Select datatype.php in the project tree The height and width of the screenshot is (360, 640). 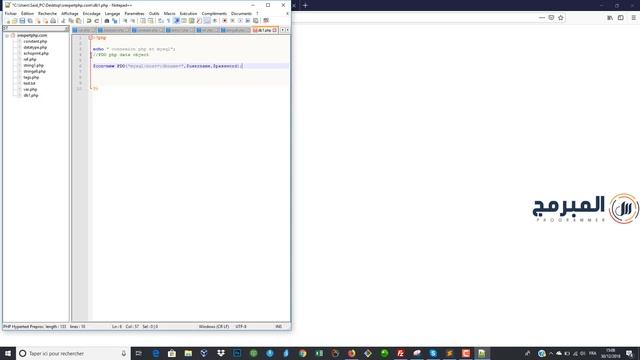35,47
